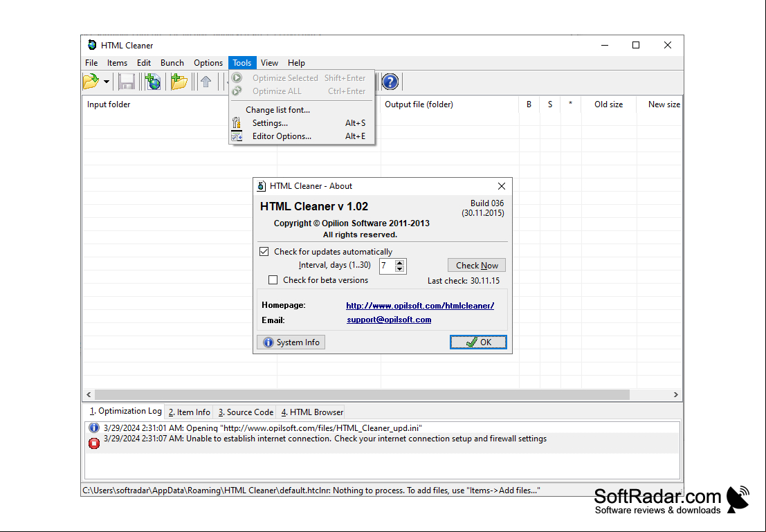Click the left arrow of horizontal scrollbar
Image resolution: width=766 pixels, height=532 pixels.
(89, 395)
